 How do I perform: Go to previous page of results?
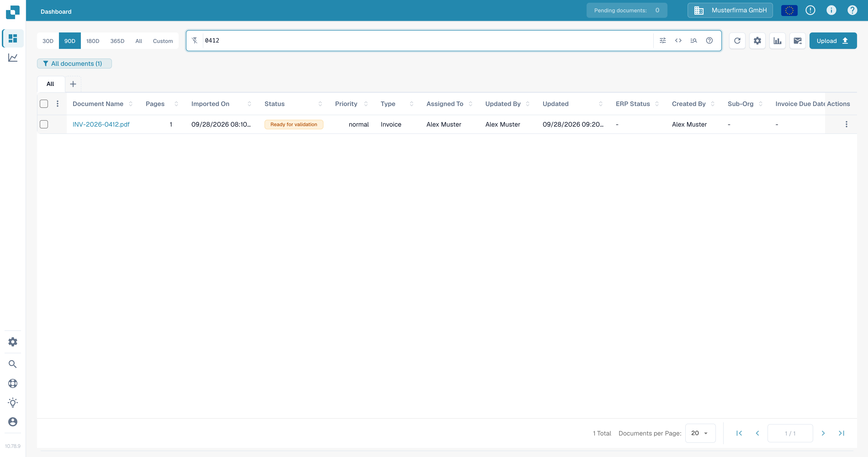click(757, 433)
